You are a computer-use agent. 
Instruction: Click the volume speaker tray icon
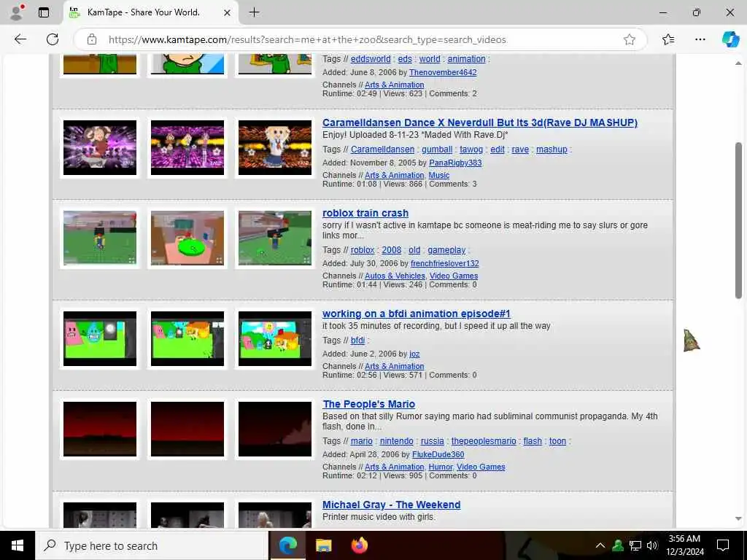pos(652,545)
